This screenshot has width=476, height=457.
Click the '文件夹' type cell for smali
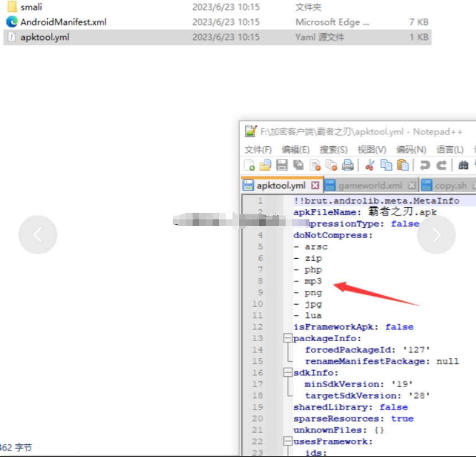[308, 7]
